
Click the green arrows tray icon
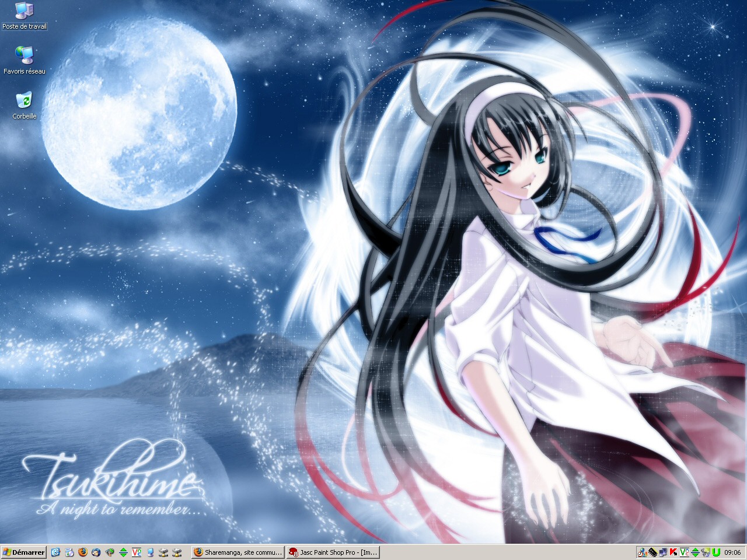point(695,552)
